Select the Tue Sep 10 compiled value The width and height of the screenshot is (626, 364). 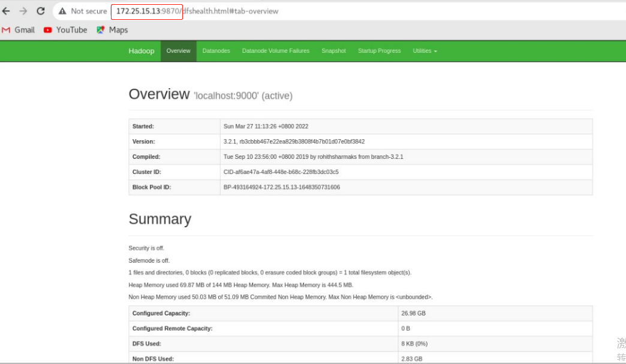coord(314,157)
